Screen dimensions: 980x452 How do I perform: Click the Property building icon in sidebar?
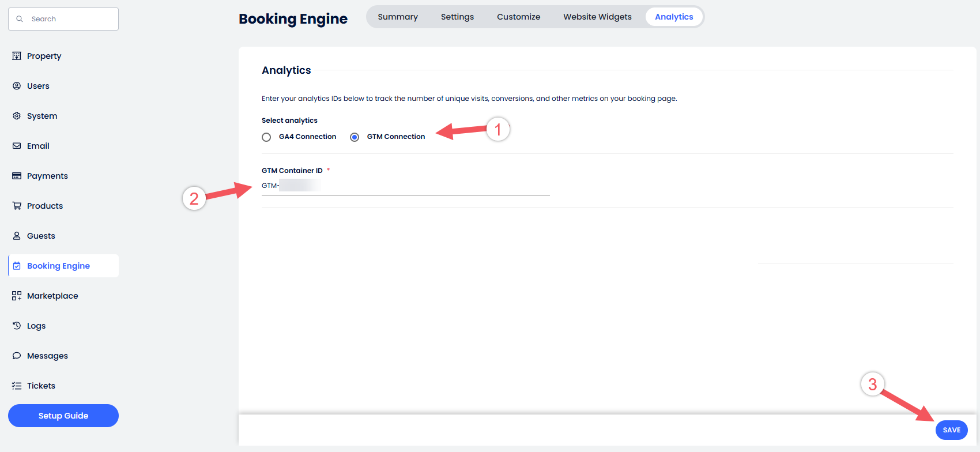(17, 56)
